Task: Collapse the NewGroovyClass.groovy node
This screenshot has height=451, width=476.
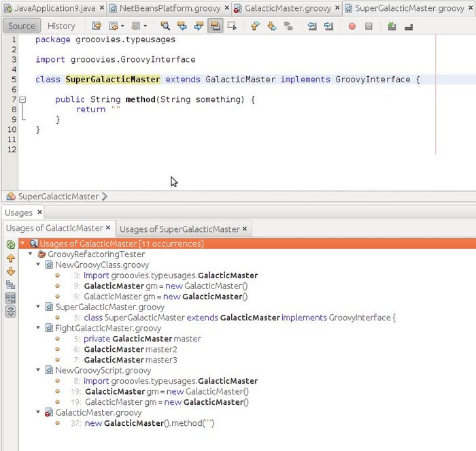Action: (x=38, y=265)
